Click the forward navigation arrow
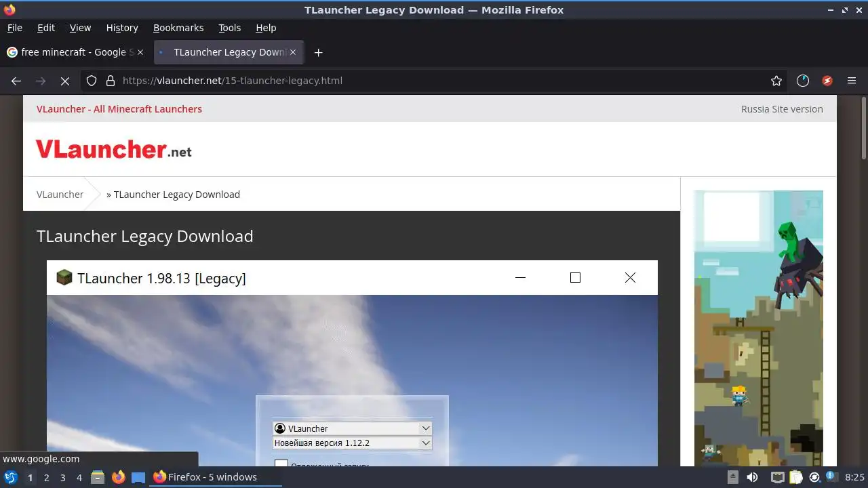Image resolution: width=868 pixels, height=488 pixels. pyautogui.click(x=41, y=81)
